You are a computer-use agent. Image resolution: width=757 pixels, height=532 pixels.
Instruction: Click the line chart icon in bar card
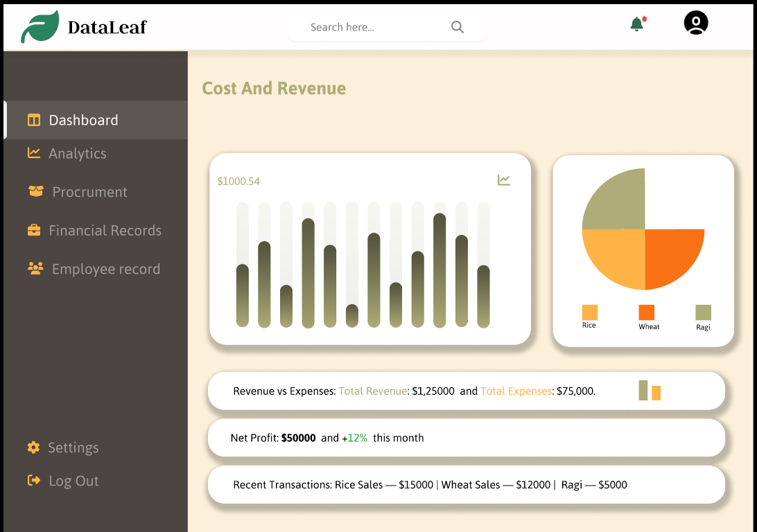coord(503,180)
